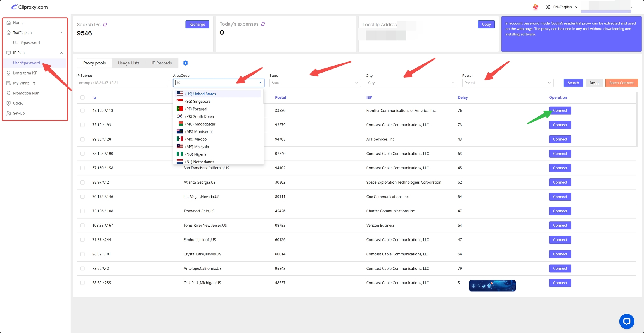The width and height of the screenshot is (644, 333).
Task: Click the Recharge button
Action: tap(197, 24)
